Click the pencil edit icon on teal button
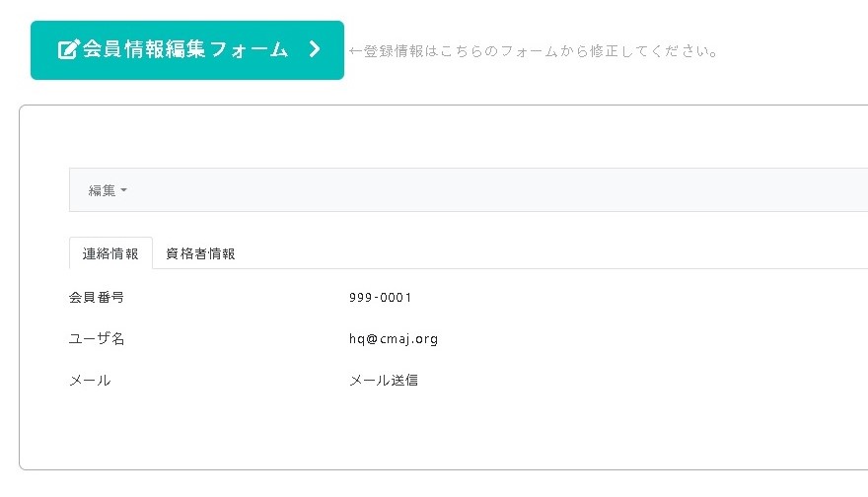 coord(69,49)
